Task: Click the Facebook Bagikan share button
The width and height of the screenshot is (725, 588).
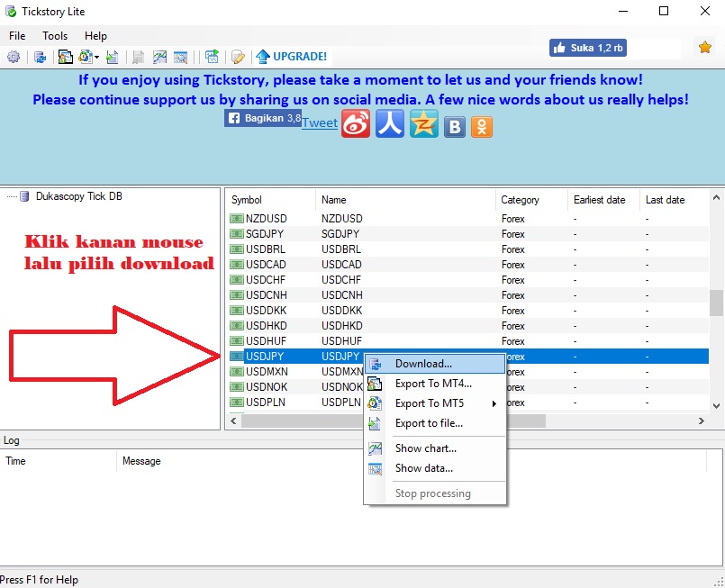Action: pyautogui.click(x=263, y=118)
